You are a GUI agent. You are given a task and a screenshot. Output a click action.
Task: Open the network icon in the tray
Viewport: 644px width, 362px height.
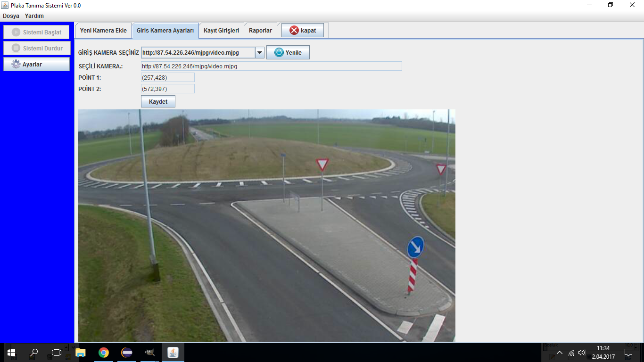pos(571,352)
